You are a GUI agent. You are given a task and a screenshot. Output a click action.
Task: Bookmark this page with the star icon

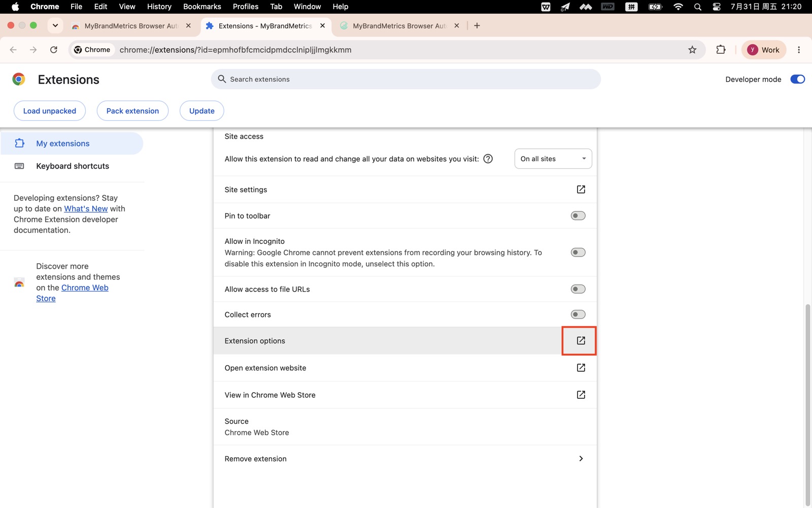pos(692,50)
